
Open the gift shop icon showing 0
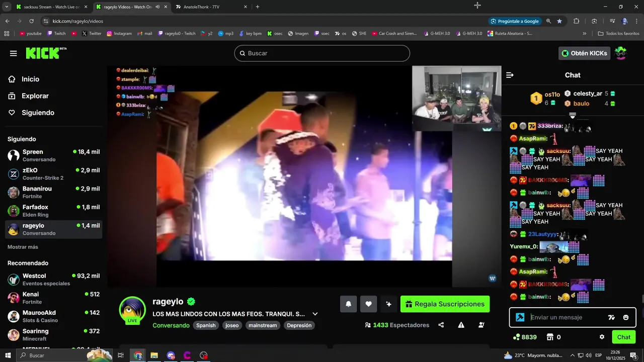pos(553,337)
